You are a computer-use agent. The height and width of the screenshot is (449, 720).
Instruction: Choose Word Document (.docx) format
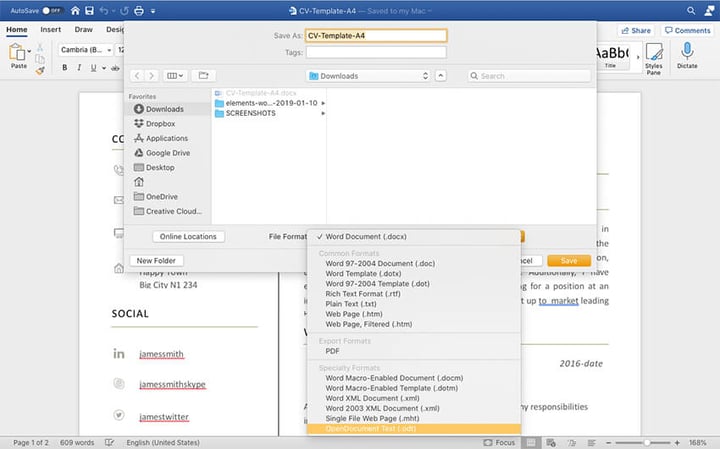coord(414,236)
